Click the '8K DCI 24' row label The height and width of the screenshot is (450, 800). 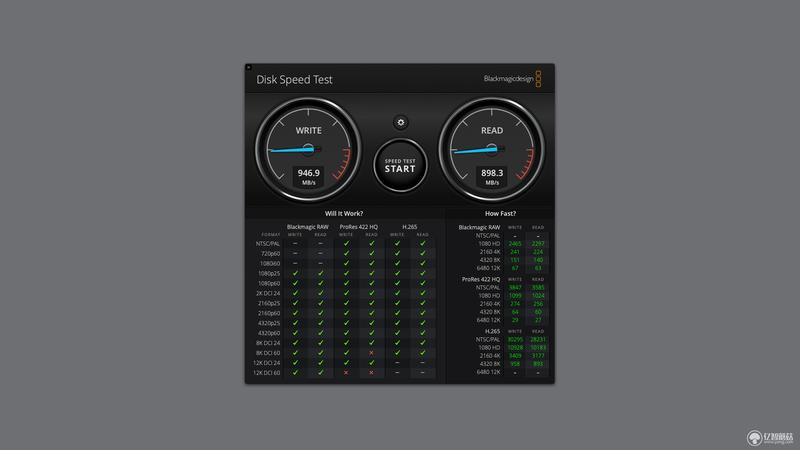pos(268,343)
